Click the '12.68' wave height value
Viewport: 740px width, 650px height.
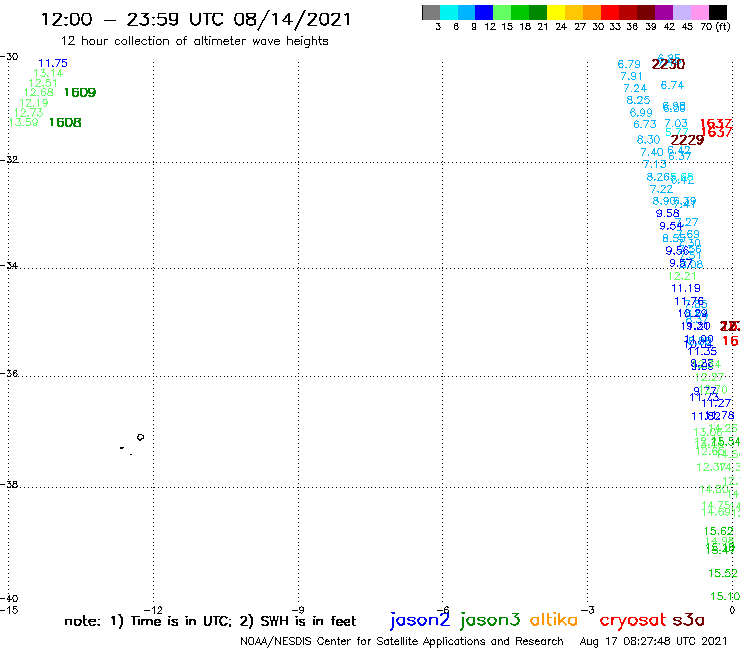(x=38, y=93)
